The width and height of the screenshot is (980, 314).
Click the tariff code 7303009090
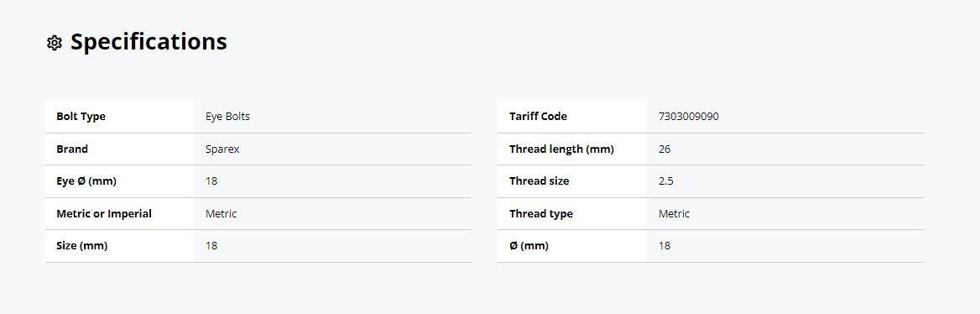click(689, 117)
